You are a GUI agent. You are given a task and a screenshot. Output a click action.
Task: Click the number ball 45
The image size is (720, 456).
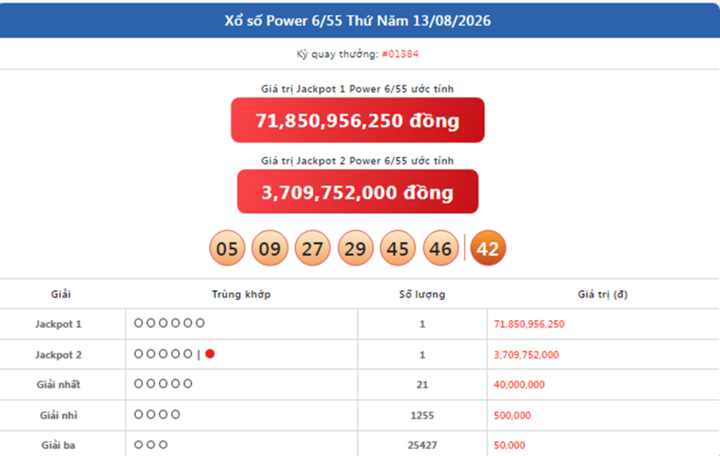coord(398,248)
